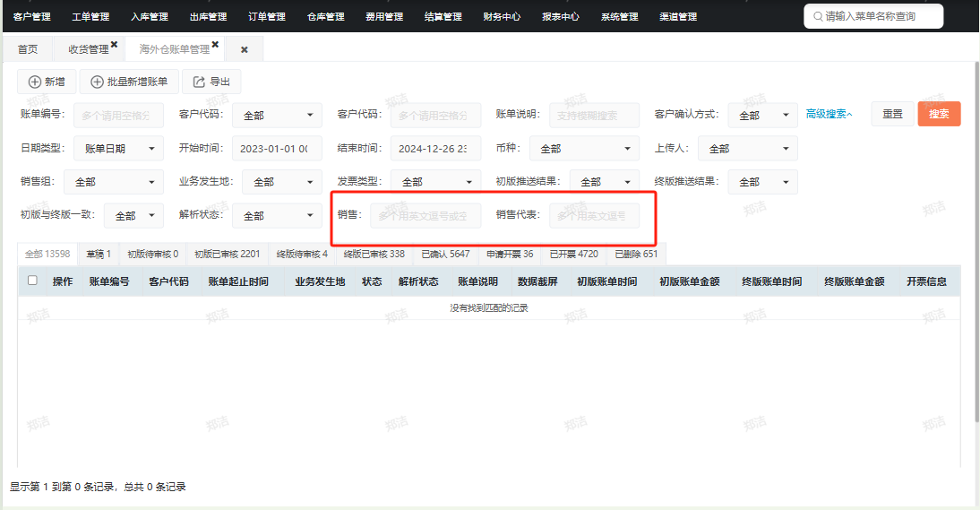Click the standalone X tab close icon
Screen dimensions: 980x510
pos(245,49)
